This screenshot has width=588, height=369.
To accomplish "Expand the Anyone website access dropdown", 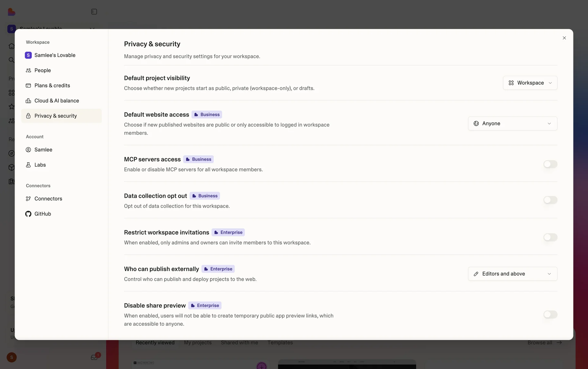I will pos(512,123).
